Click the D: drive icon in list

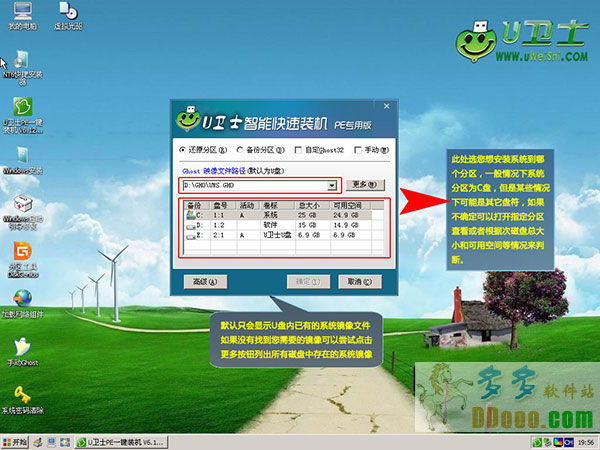190,226
